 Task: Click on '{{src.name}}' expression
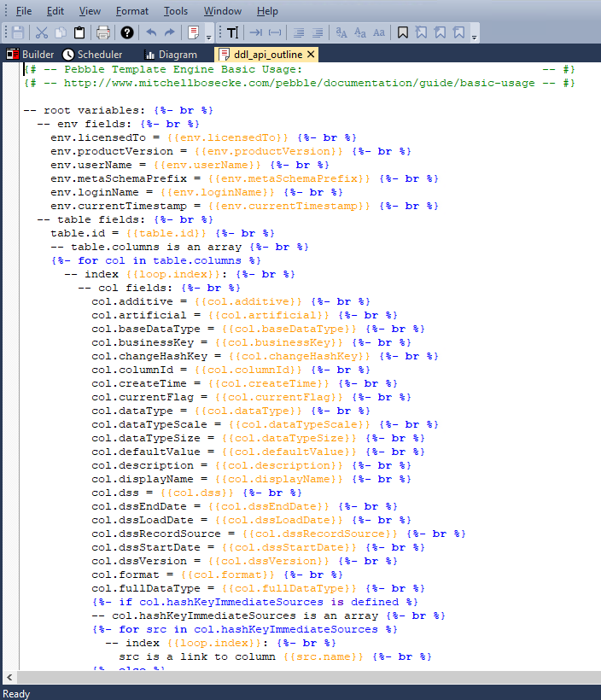coord(324,656)
